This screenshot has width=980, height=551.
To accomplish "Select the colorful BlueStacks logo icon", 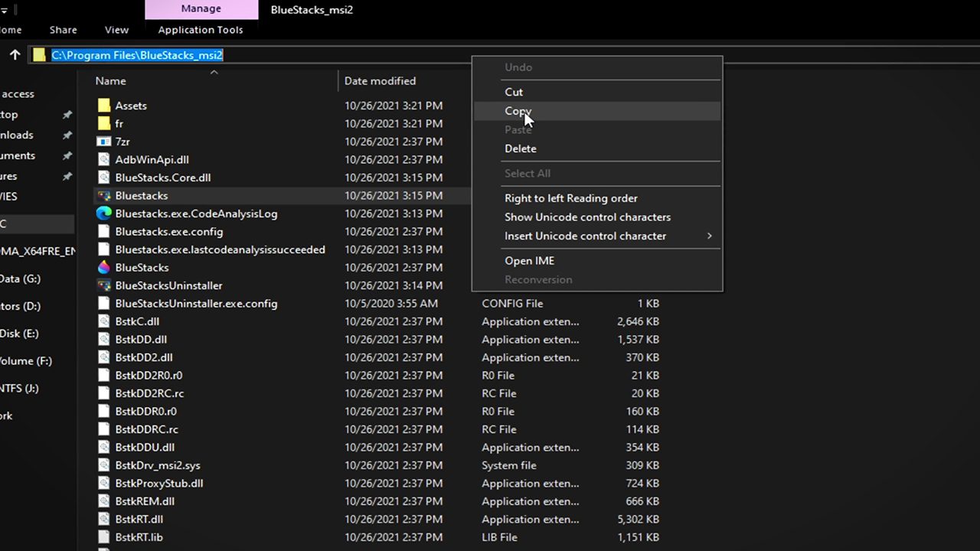I will [104, 267].
